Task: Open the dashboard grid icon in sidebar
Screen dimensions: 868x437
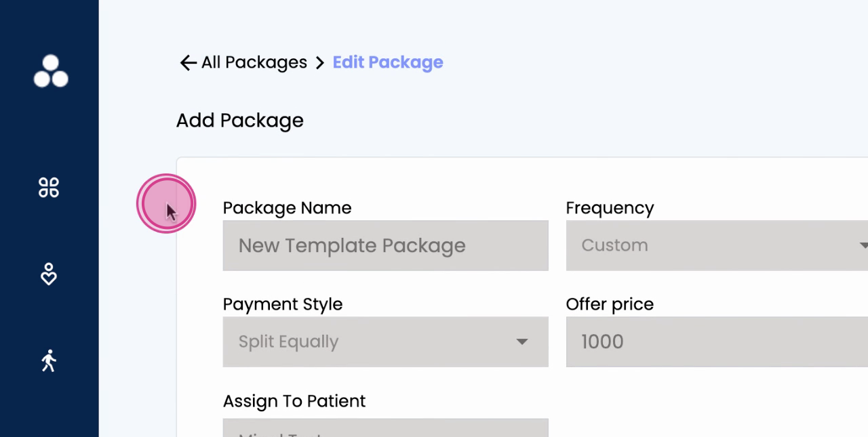Action: (x=49, y=187)
